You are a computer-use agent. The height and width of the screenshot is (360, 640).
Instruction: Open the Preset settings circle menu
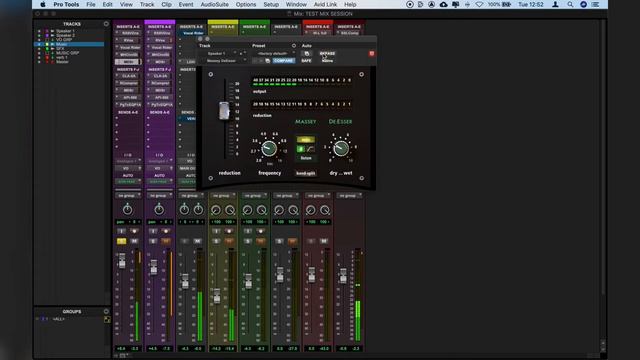[293, 46]
